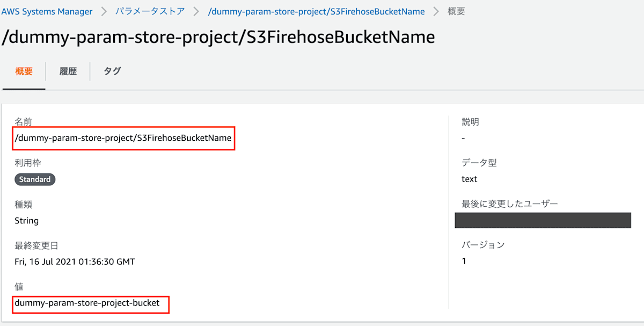Select the highlighted parameter name text

click(x=123, y=139)
